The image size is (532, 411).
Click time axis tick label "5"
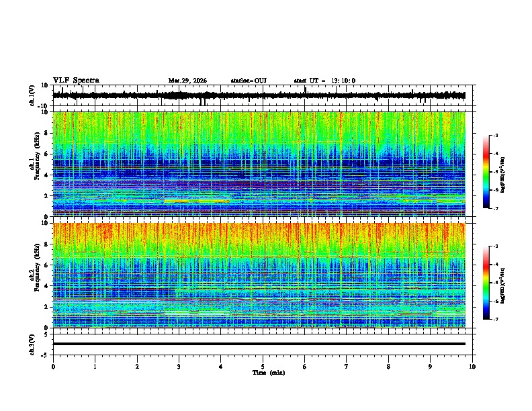click(x=263, y=367)
